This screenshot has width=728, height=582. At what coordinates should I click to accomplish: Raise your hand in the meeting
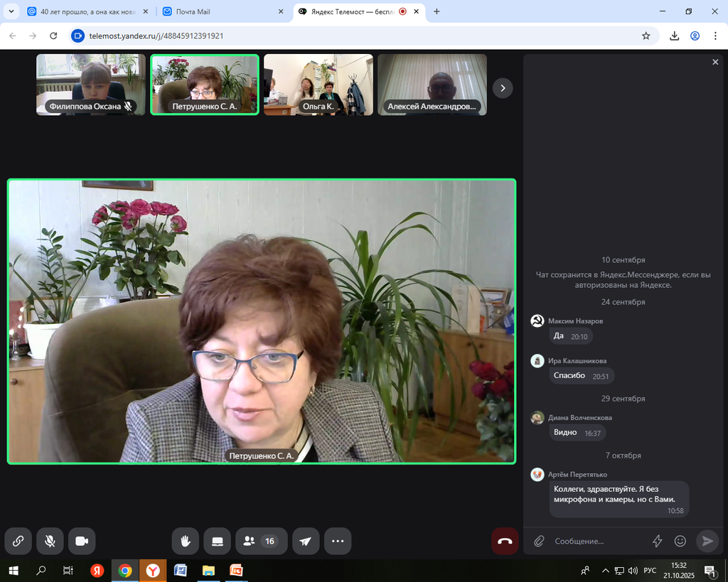(185, 541)
